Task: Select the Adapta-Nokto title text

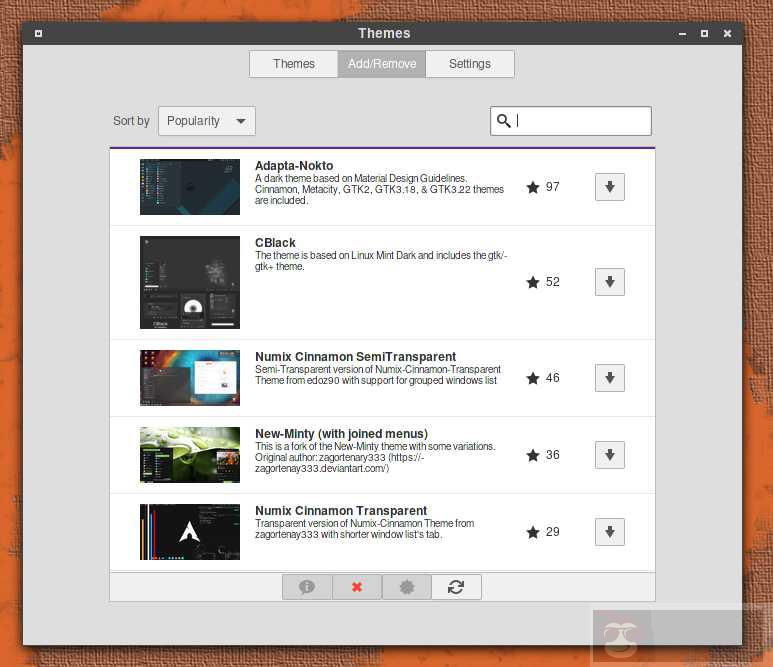Action: click(294, 166)
